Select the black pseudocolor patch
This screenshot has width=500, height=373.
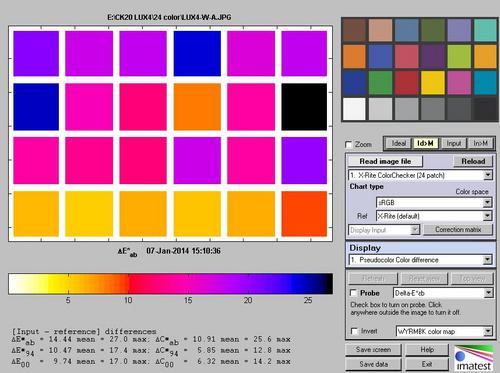pos(304,107)
